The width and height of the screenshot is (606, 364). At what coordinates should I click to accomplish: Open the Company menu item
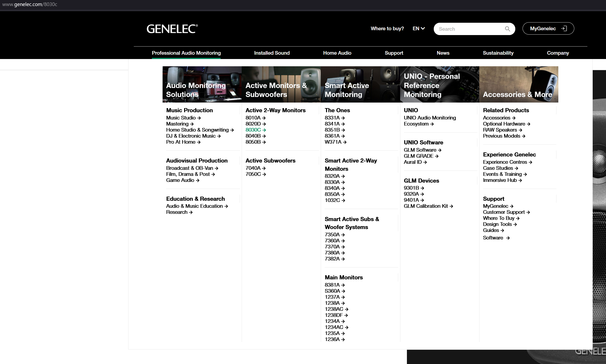click(x=558, y=53)
